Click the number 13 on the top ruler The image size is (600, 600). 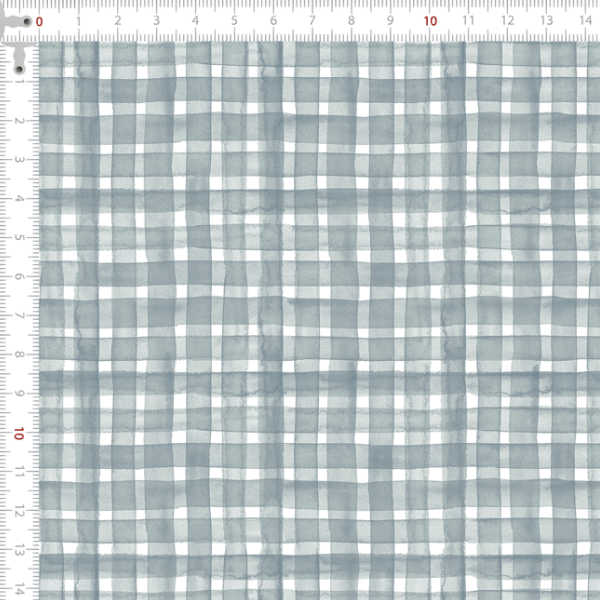tap(547, 21)
